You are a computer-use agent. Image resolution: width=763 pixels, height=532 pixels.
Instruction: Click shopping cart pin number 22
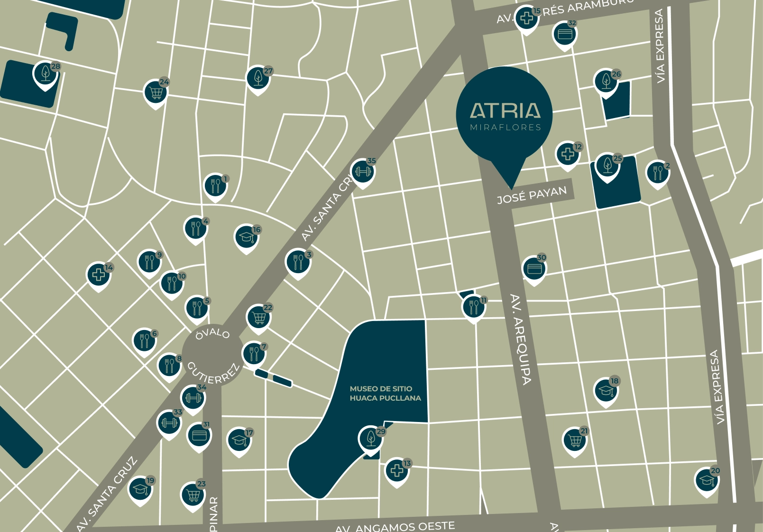pyautogui.click(x=259, y=318)
